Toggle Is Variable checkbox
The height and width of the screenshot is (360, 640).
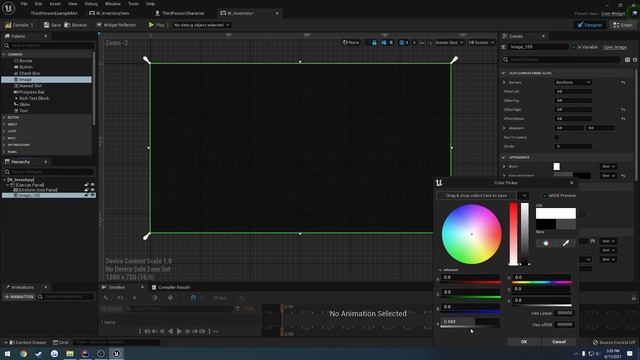574,47
